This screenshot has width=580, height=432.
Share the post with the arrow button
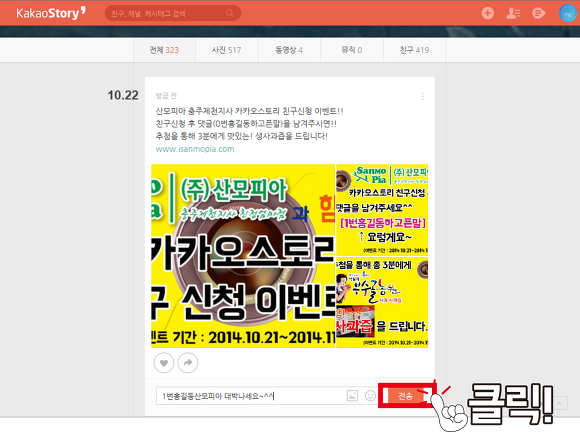pyautogui.click(x=188, y=363)
